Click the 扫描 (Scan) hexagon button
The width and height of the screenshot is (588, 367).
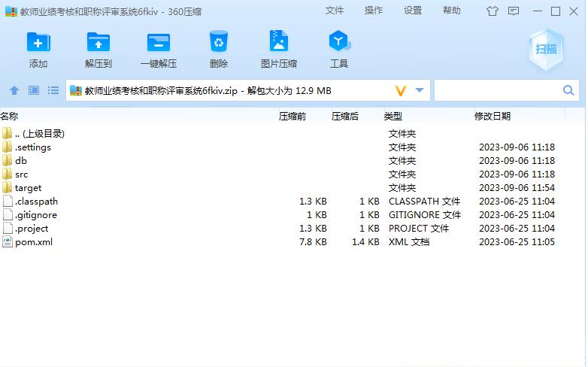click(x=546, y=49)
